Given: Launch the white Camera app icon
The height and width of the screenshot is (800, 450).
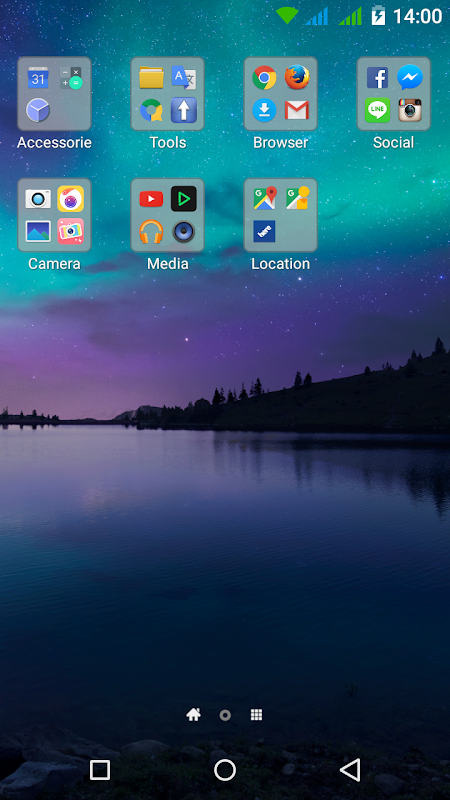Looking at the screenshot, I should tap(38, 199).
